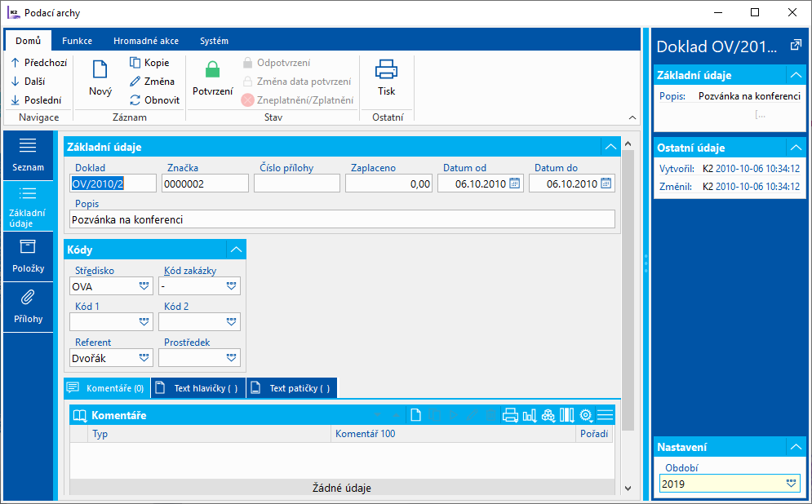Click the form's vertical scrollbar up arrow

(628, 144)
